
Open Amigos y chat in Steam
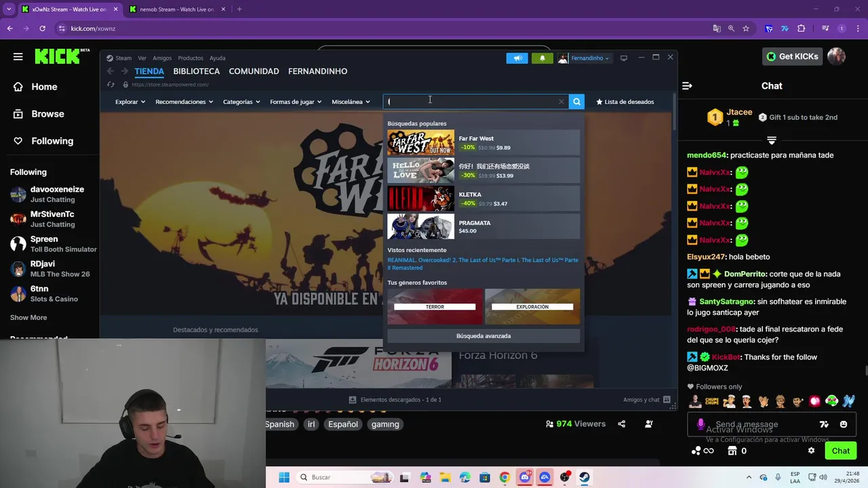[x=646, y=400]
